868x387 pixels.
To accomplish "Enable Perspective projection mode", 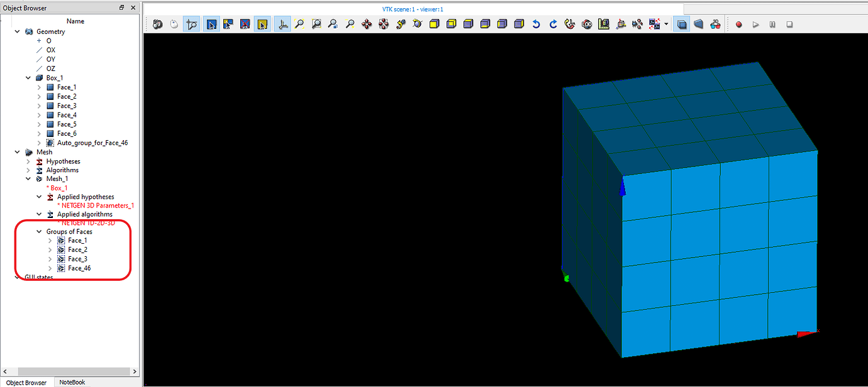I will click(x=699, y=24).
